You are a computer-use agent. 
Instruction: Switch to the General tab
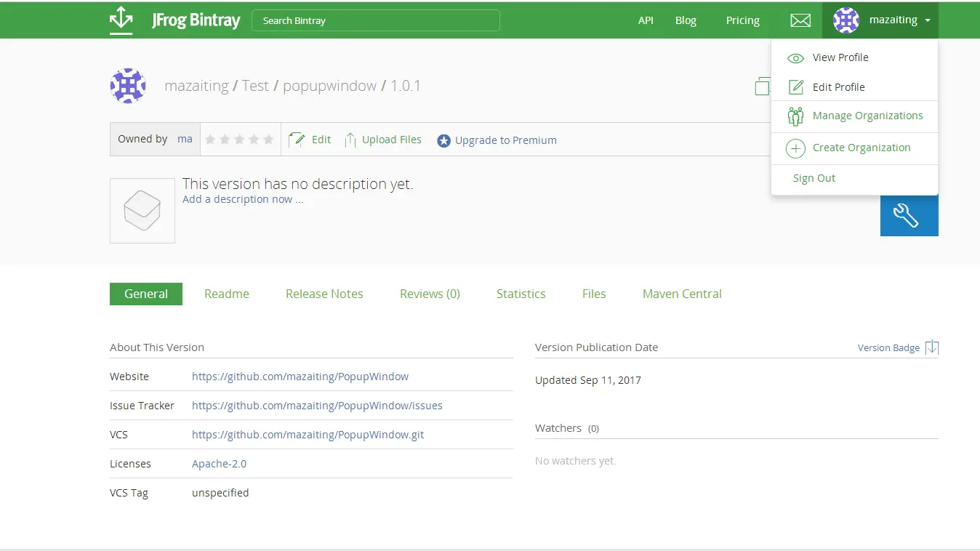pyautogui.click(x=146, y=294)
